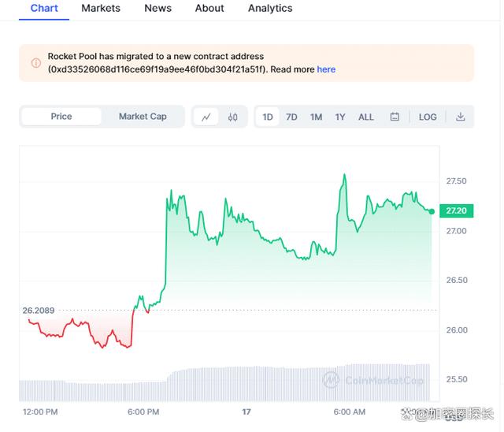Screen dimensions: 504x432
Task: Set chart range to ALL
Action: pos(365,117)
